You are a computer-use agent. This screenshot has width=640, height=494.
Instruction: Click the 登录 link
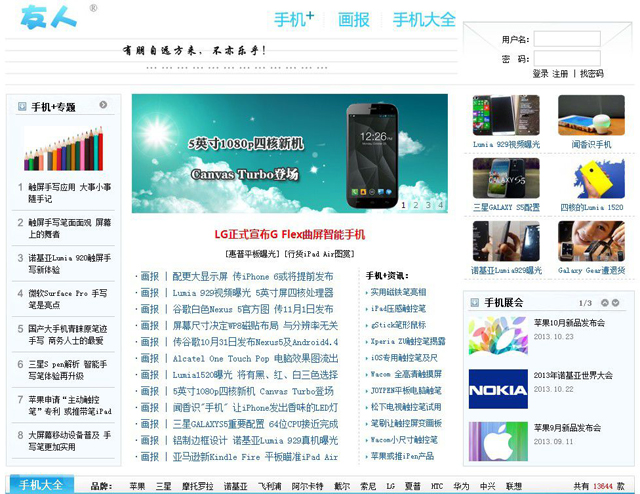540,73
